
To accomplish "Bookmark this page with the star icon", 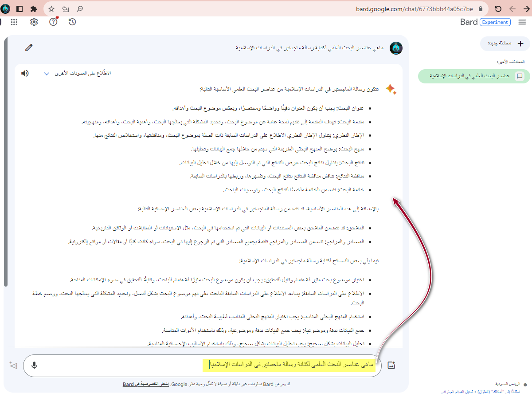I will [x=51, y=9].
